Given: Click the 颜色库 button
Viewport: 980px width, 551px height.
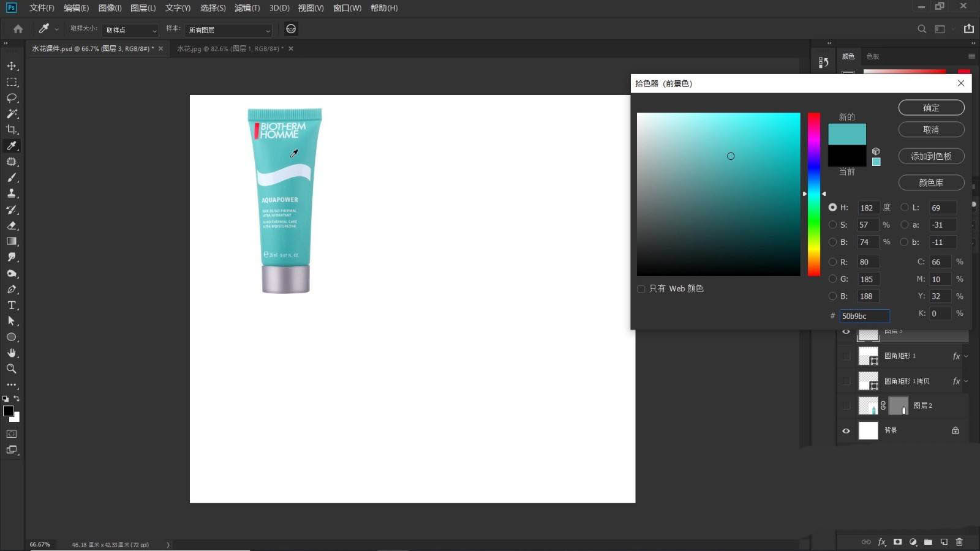Looking at the screenshot, I should [x=931, y=182].
